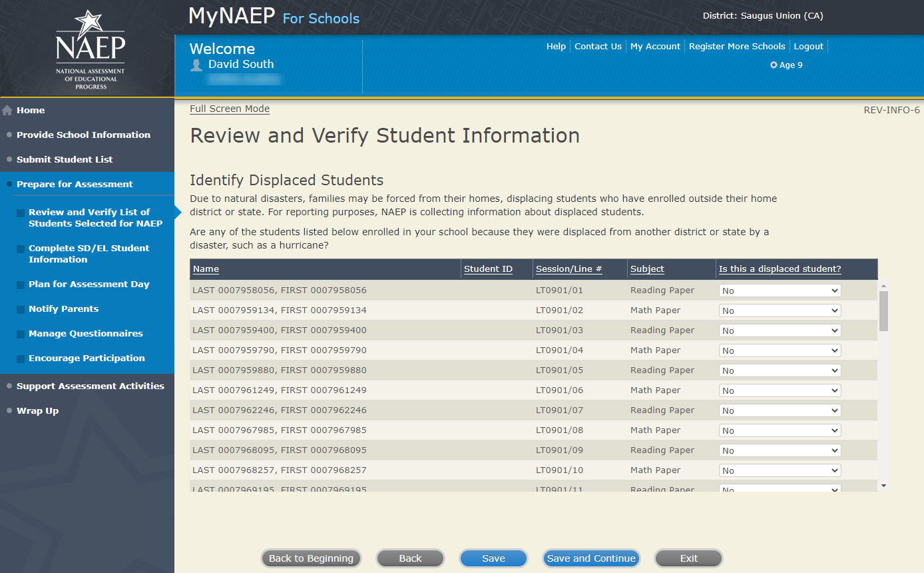924x573 pixels.
Task: Click the square icon beside Manage Questionnaires
Action: [x=21, y=334]
